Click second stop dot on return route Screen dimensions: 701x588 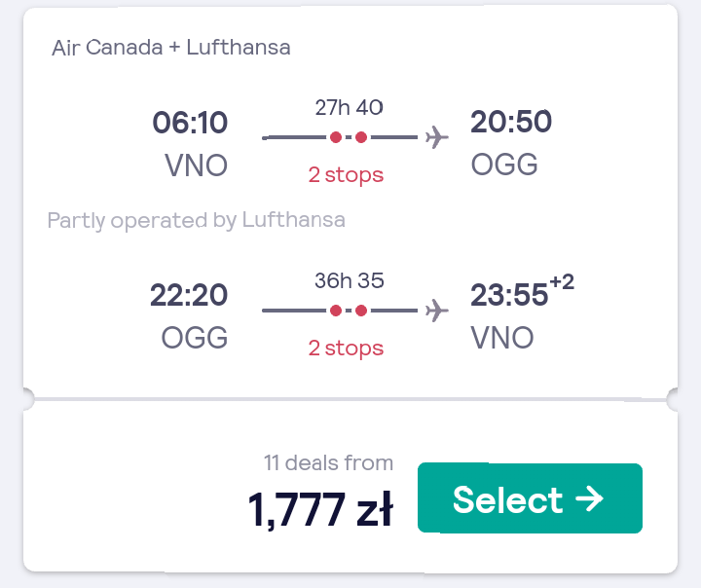[x=361, y=311]
